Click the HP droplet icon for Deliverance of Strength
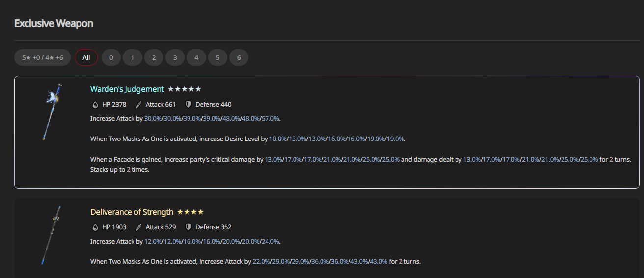 (x=95, y=227)
